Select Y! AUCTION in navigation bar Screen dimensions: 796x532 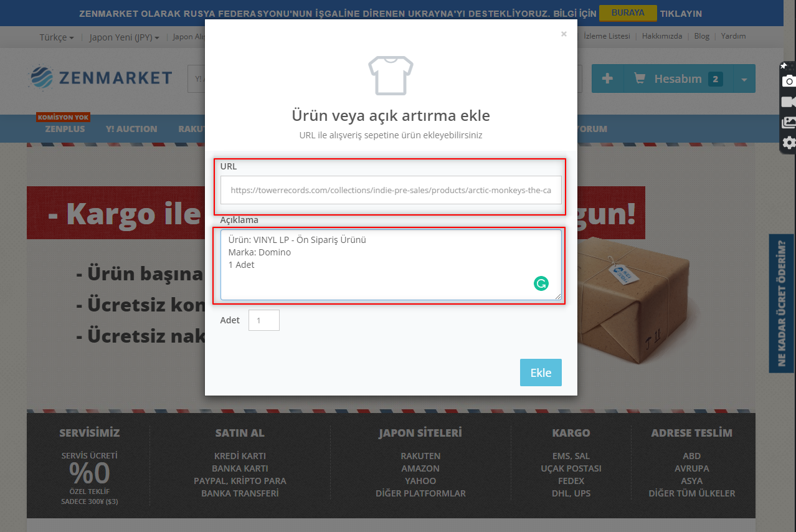(131, 129)
